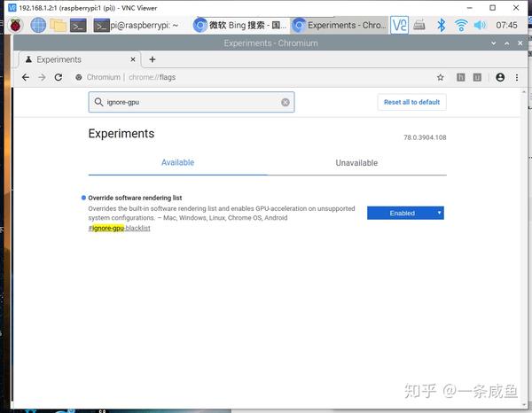Switch to the Bing search window
532x413 pixels.
[240, 26]
